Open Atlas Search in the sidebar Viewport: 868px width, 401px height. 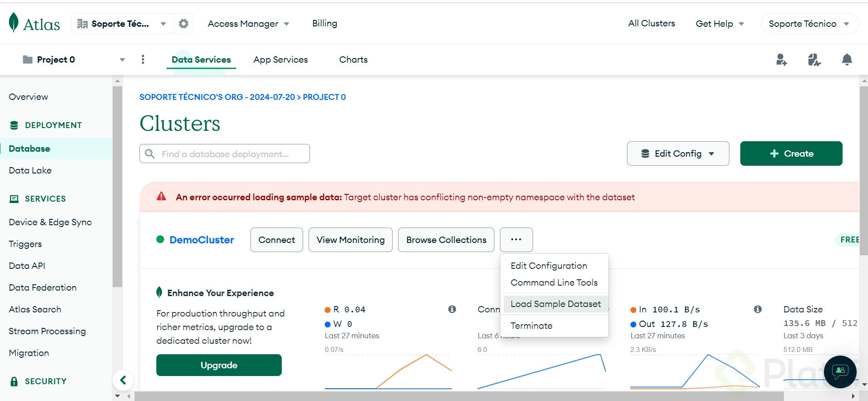(x=35, y=309)
